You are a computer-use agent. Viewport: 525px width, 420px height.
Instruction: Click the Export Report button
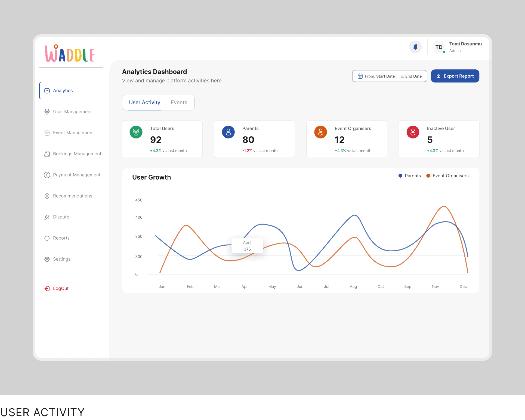coord(455,76)
